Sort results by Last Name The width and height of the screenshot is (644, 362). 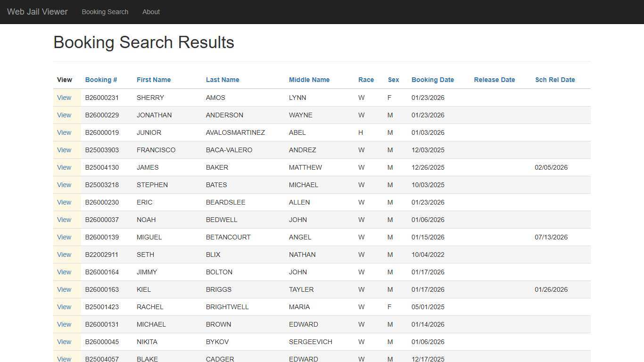[223, 80]
